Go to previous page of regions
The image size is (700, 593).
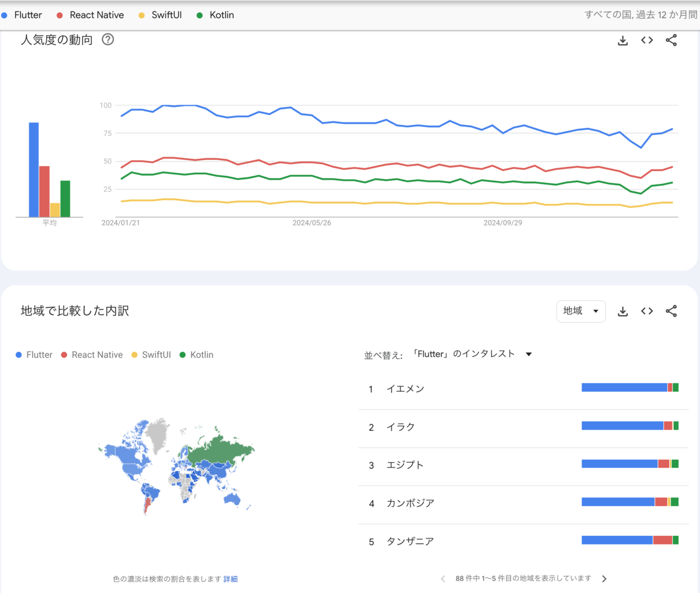pos(443,579)
